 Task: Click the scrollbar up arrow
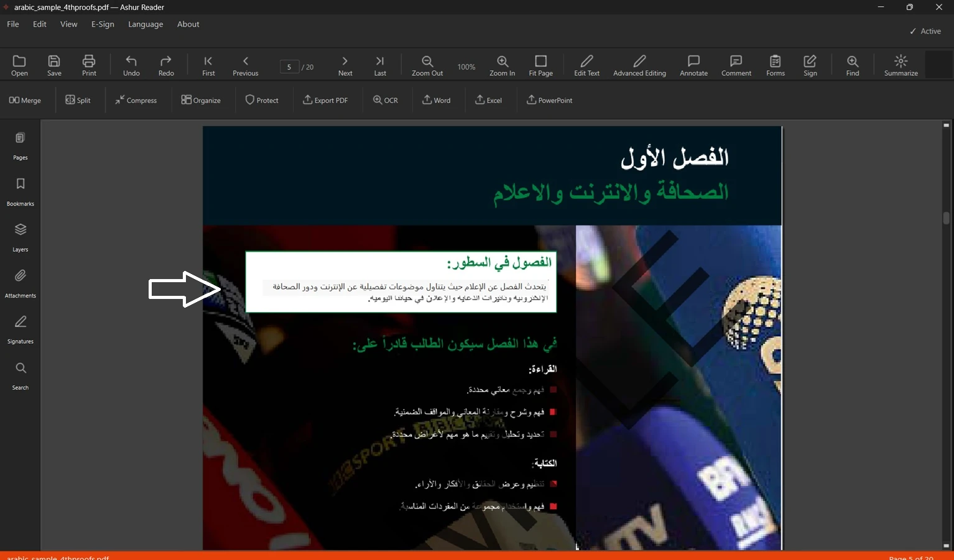click(946, 126)
